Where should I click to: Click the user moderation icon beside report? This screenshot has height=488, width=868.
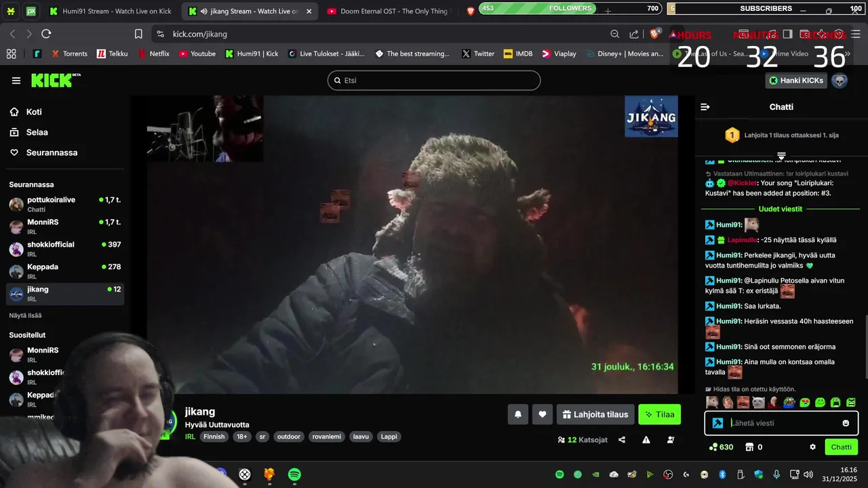(671, 440)
